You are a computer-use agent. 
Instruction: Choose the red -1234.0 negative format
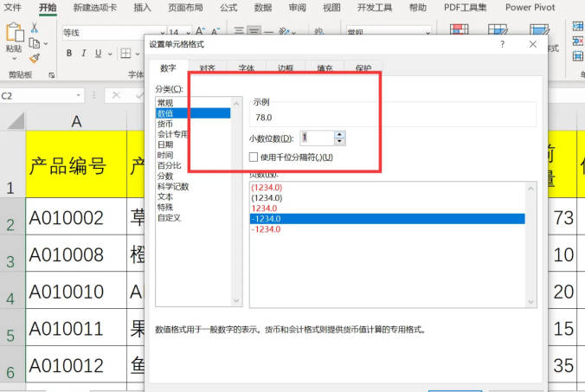click(x=388, y=229)
